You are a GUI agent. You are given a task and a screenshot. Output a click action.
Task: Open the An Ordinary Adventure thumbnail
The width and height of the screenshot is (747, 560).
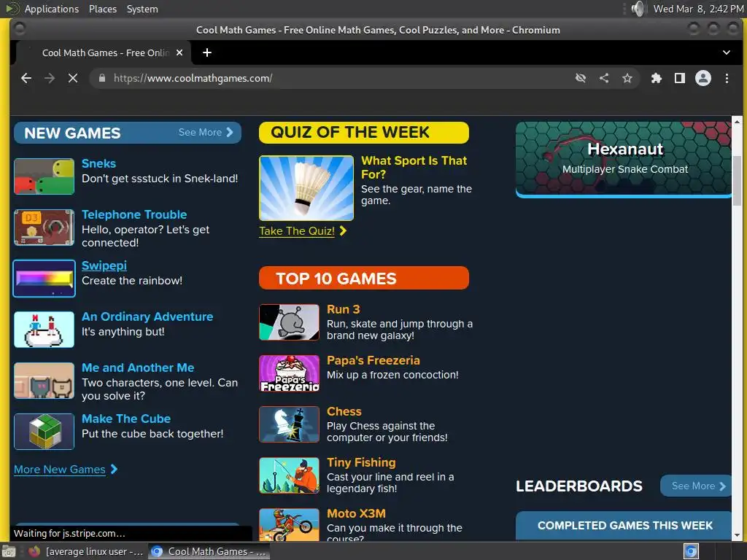point(44,330)
